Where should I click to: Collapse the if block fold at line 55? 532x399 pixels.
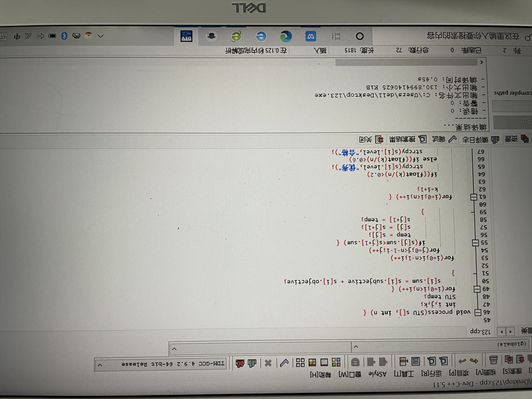click(x=475, y=243)
